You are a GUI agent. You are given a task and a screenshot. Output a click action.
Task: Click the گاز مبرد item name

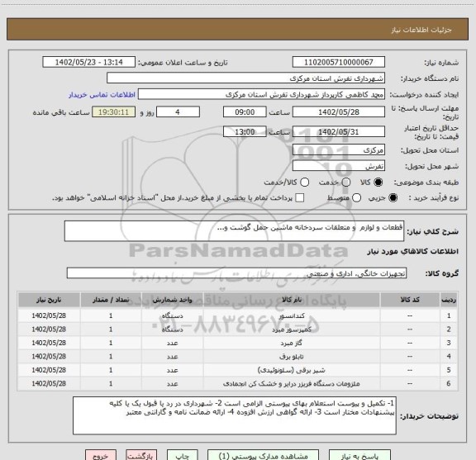(x=292, y=343)
